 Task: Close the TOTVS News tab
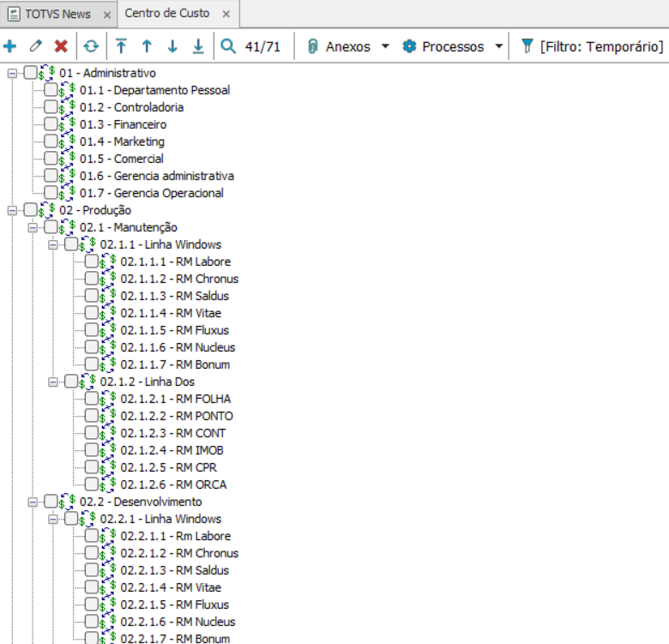[107, 15]
